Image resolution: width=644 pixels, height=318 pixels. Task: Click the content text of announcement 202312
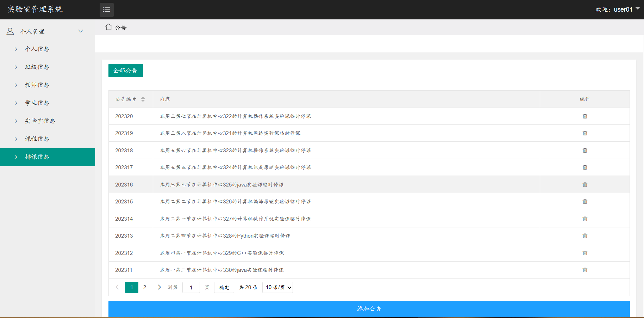pos(222,253)
